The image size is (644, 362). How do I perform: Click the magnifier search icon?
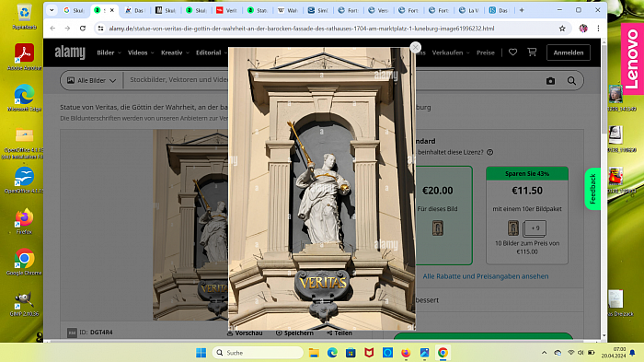pos(571,81)
